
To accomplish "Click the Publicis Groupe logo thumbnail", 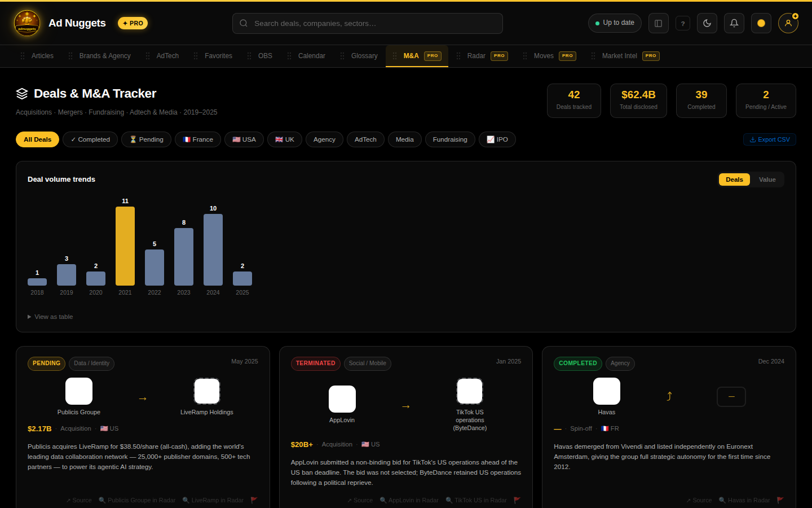I will 79,391.
